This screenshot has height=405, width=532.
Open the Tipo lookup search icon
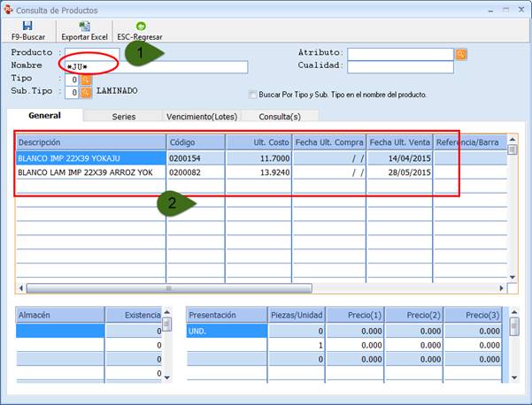(86, 80)
